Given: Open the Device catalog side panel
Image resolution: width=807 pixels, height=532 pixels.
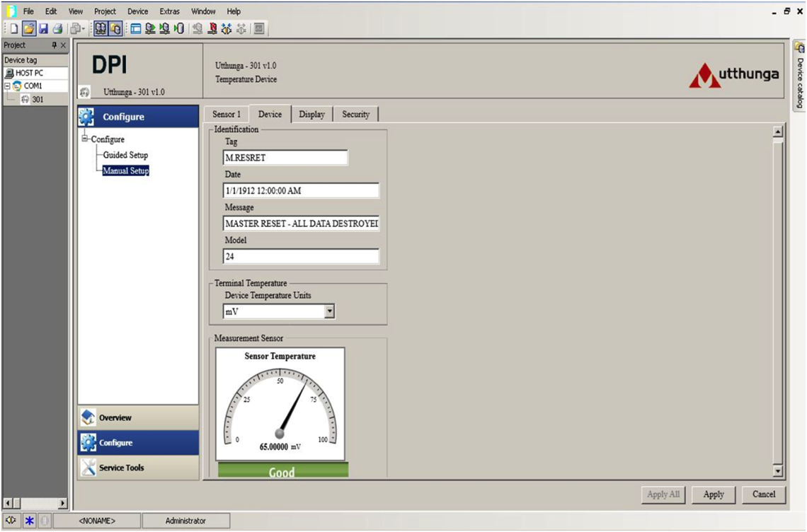Looking at the screenshot, I should [x=799, y=75].
